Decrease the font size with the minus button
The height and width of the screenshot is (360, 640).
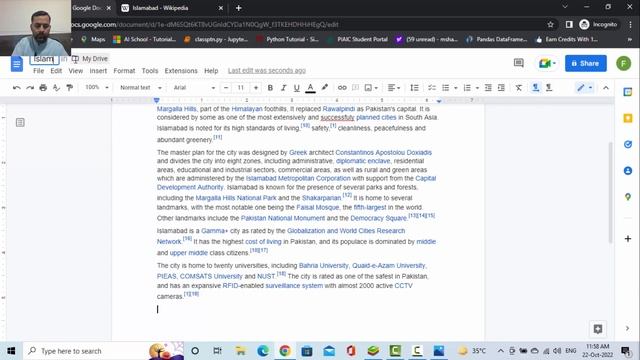[226, 88]
